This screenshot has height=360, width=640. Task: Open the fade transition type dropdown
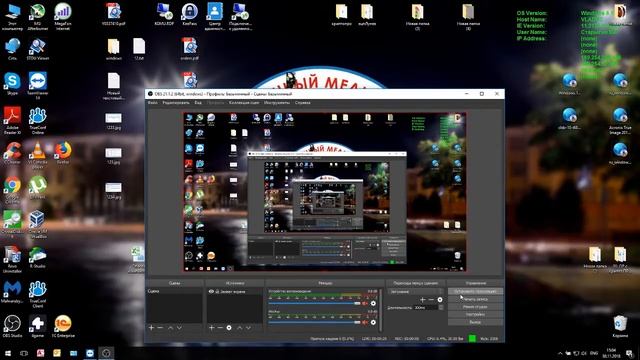pos(416,291)
